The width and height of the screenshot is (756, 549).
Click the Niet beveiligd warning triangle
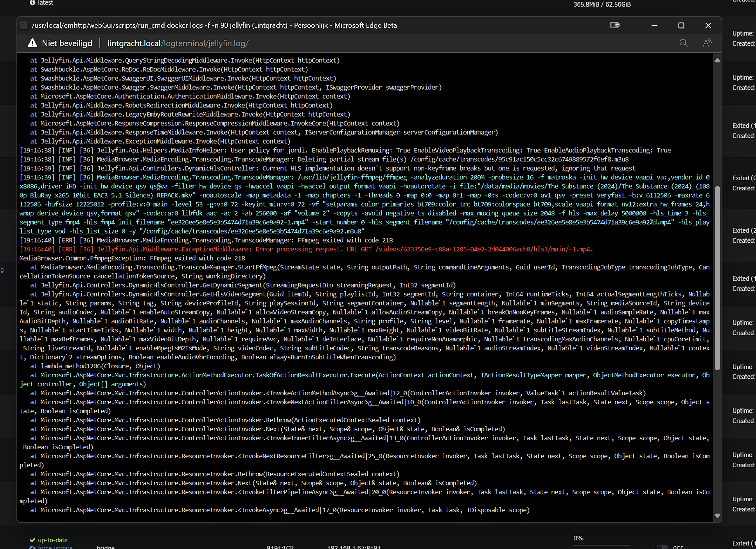pos(32,43)
